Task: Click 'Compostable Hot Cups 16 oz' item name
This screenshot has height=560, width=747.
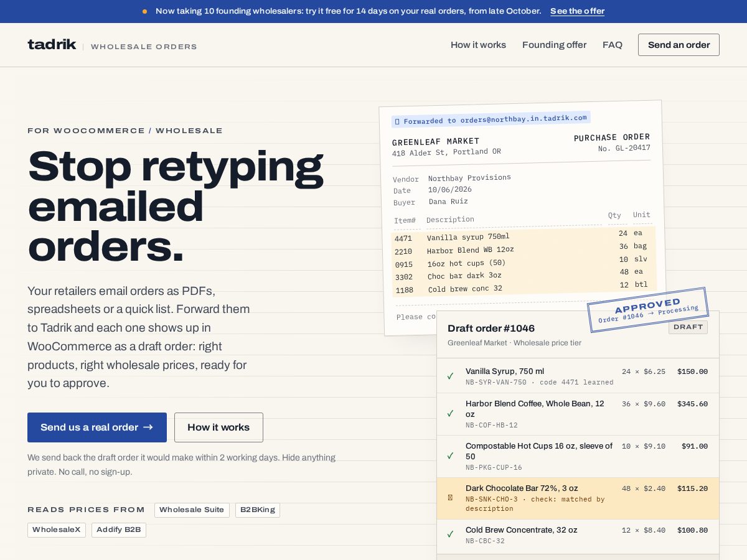Action: (x=539, y=451)
